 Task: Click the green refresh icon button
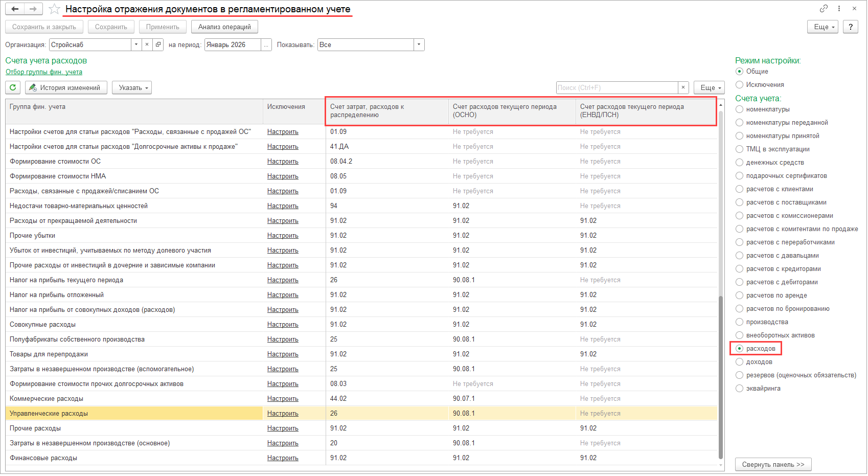pos(13,87)
